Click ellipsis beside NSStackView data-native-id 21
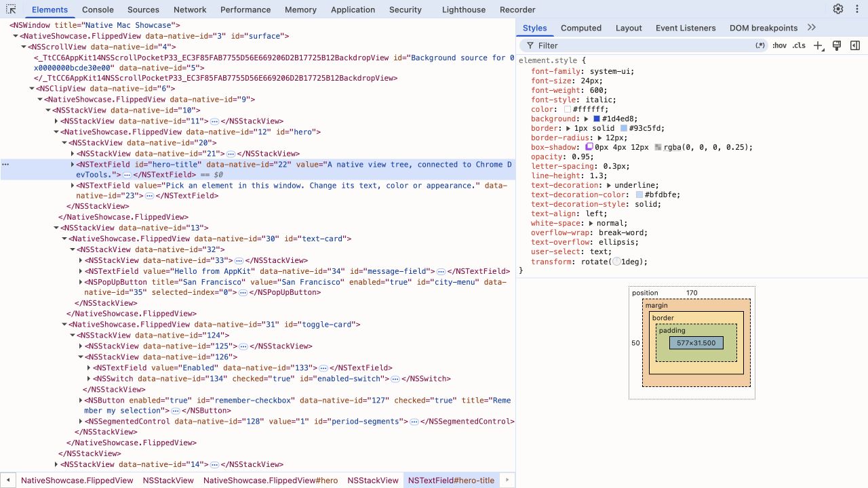 (x=231, y=154)
